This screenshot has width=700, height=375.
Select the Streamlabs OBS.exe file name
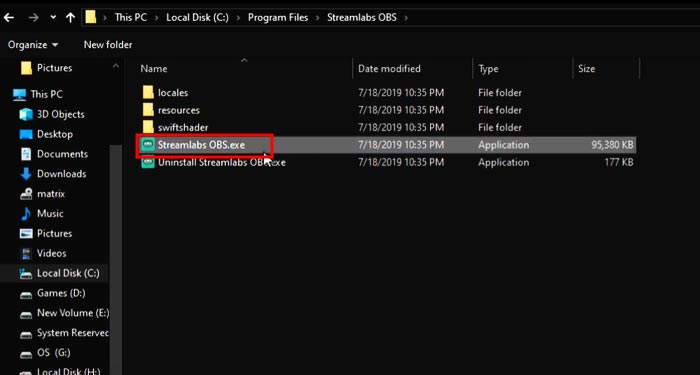pos(201,145)
